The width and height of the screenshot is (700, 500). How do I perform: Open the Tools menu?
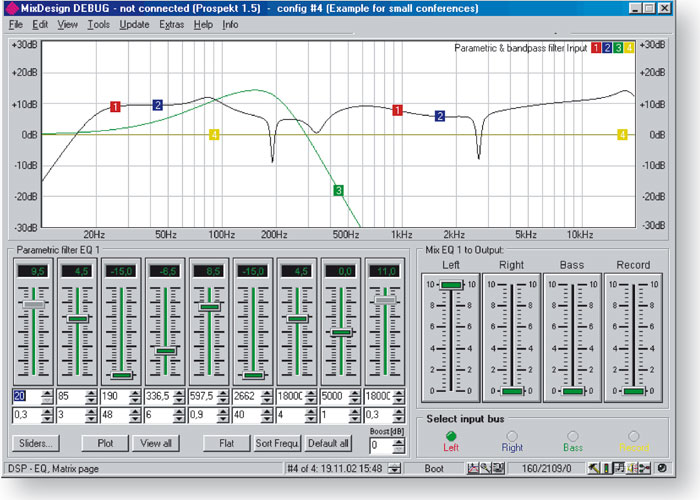point(98,23)
